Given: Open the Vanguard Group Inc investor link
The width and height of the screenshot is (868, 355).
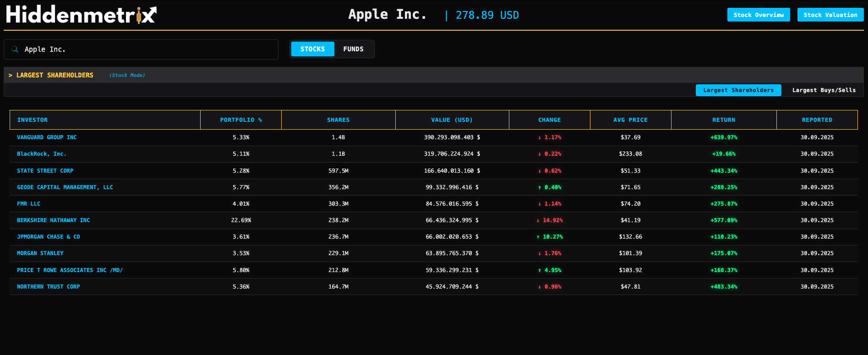Looking at the screenshot, I should coord(47,137).
